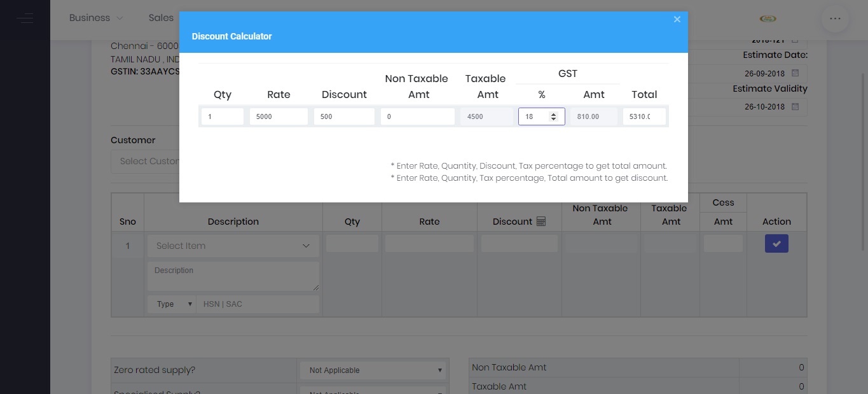868x394 pixels.
Task: Open the sidebar hamburger menu
Action: tap(25, 18)
